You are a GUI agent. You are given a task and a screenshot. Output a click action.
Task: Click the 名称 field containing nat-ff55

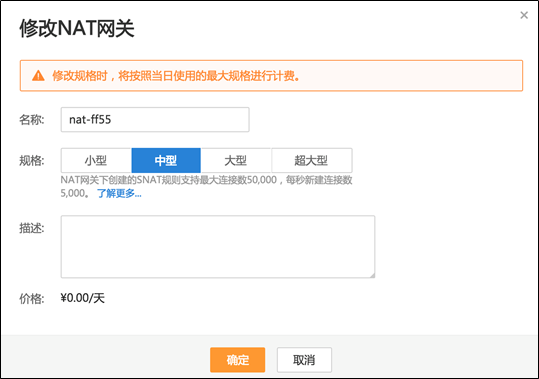[155, 120]
